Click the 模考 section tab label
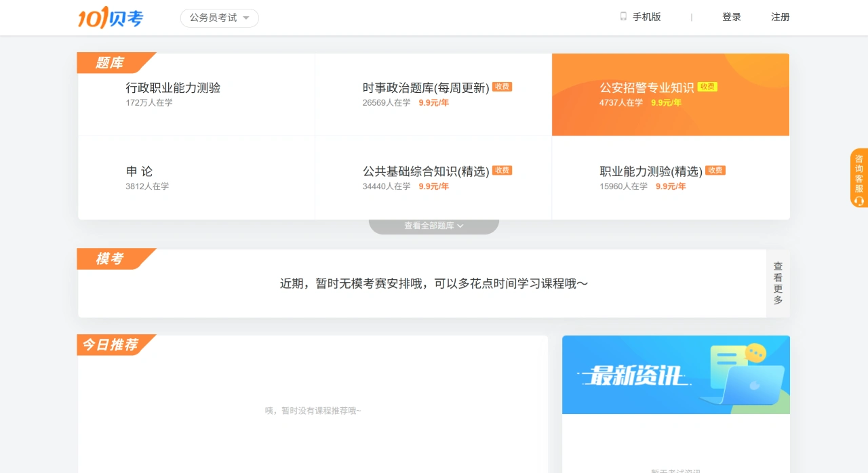 coord(110,258)
